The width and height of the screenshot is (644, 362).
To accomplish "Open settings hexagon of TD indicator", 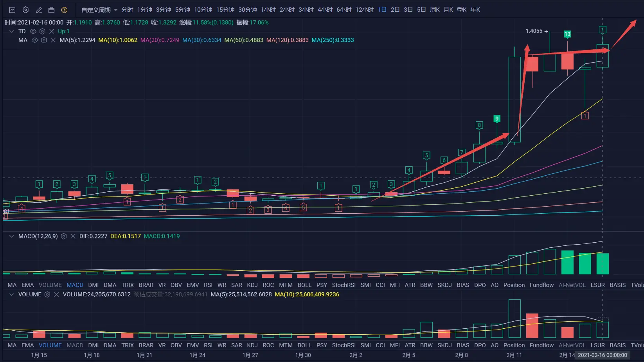I will click(42, 31).
